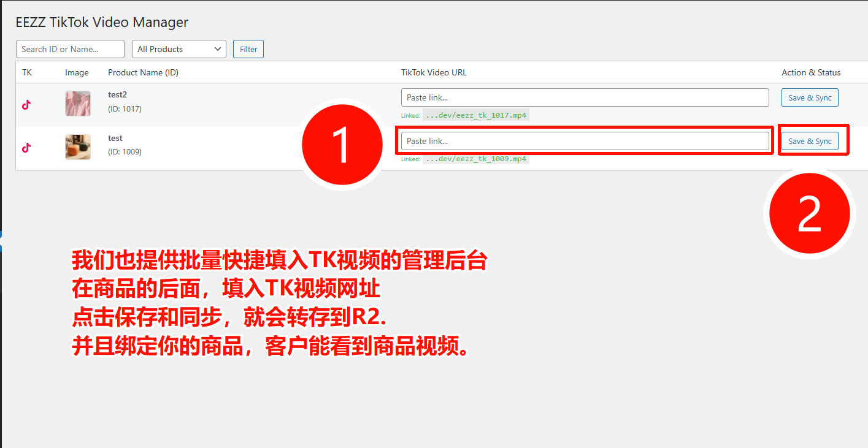
Task: Select the test2 product name
Action: click(117, 95)
